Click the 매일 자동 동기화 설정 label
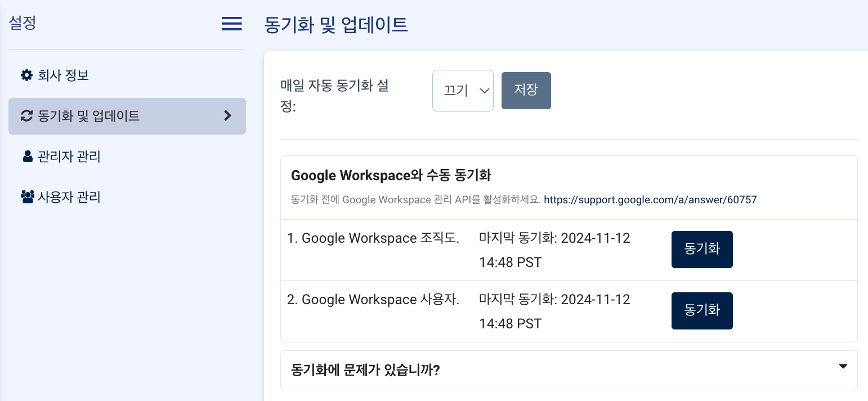Image resolution: width=868 pixels, height=401 pixels. 335,96
